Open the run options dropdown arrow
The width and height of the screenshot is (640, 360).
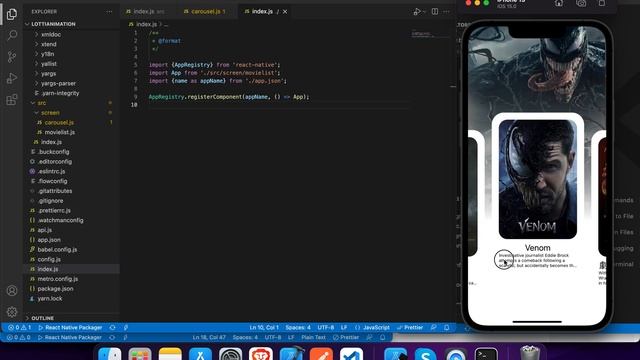(424, 12)
